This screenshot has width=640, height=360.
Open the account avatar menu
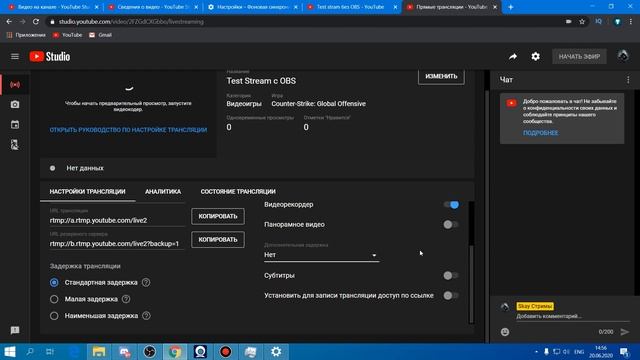[623, 56]
